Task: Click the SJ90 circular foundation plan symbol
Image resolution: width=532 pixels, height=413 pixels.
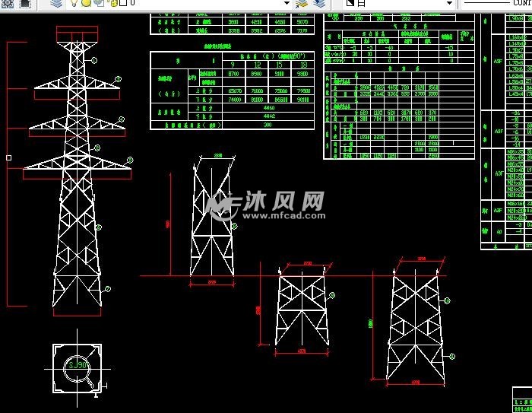Action: [x=77, y=367]
